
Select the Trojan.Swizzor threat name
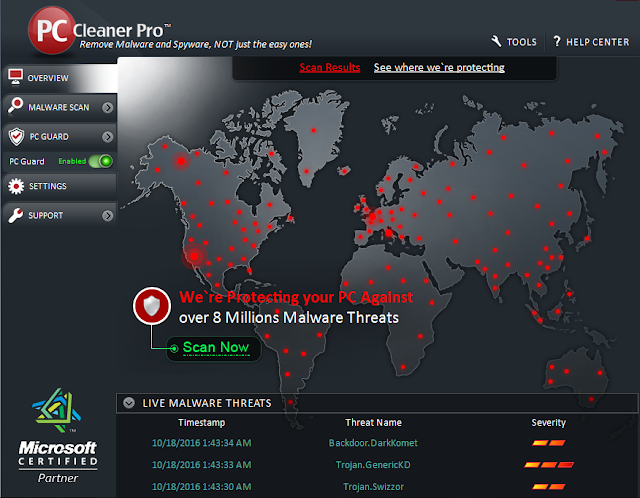click(x=373, y=487)
